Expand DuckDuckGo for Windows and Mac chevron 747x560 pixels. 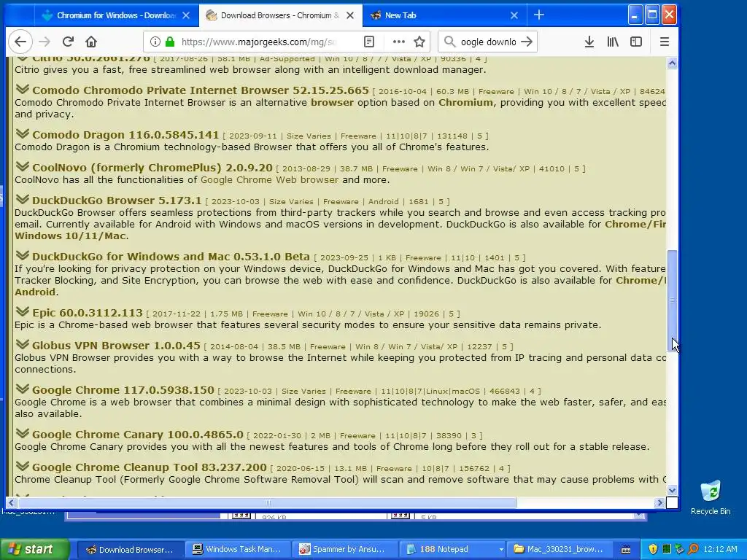(x=22, y=255)
